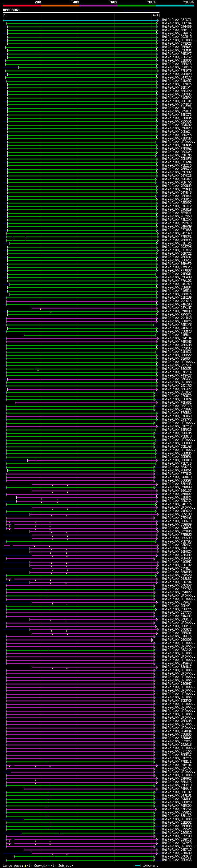Open hit UniRef100_B2ACL0
Image resolution: width=197 pixels, height=868 pixels.
[176, 67]
